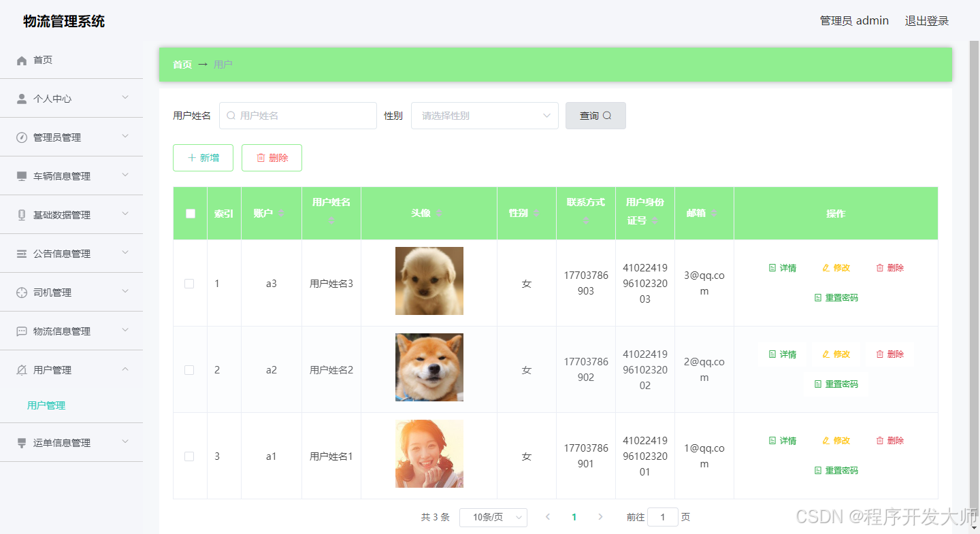Click the chat bubble icon beside 物流信息管理

(22, 331)
